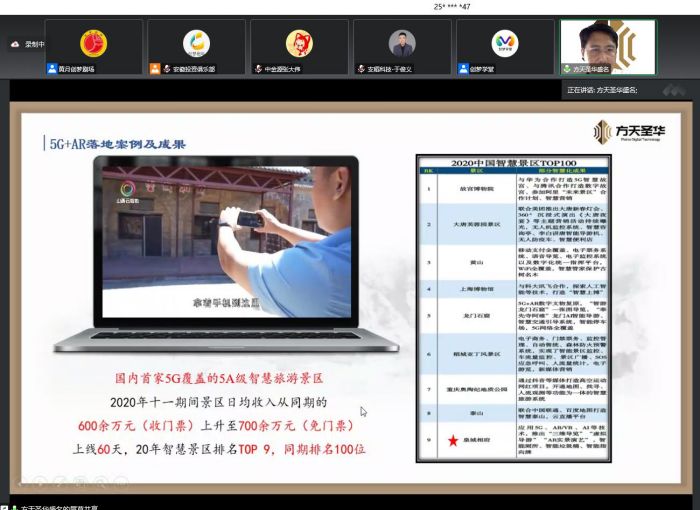
Task: Click the slide title 5G+AR落地案例及成果
Action: pyautogui.click(x=117, y=144)
